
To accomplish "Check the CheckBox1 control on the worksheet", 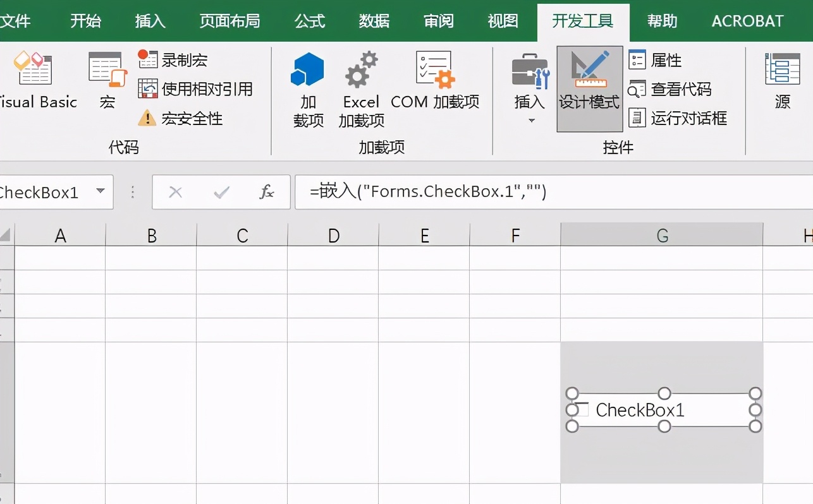I will click(x=582, y=409).
